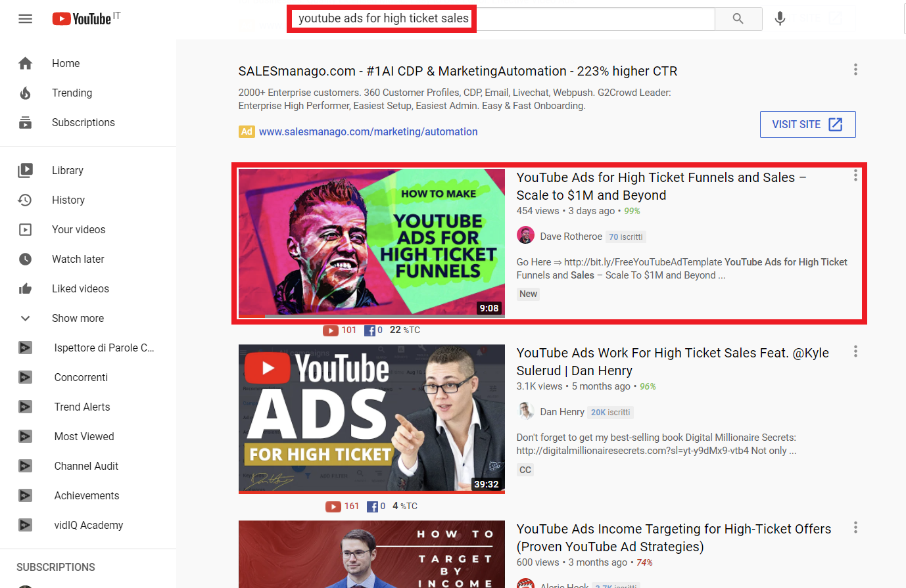Open Achievements
The image size is (906, 588).
click(x=88, y=495)
